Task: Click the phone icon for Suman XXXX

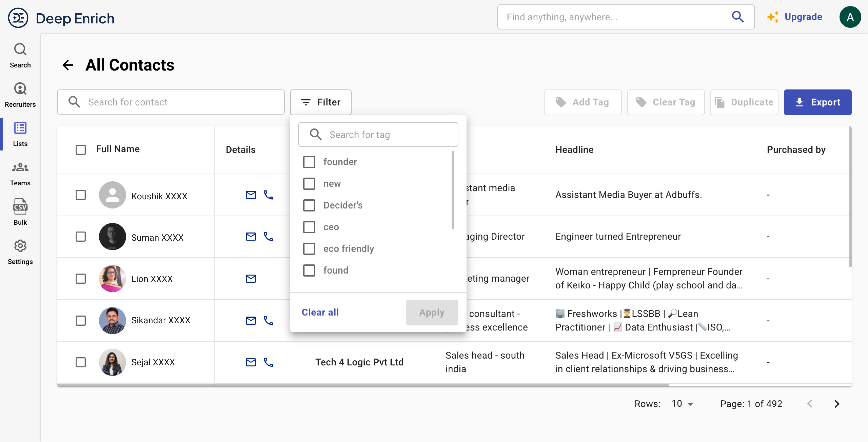Action: (x=268, y=236)
